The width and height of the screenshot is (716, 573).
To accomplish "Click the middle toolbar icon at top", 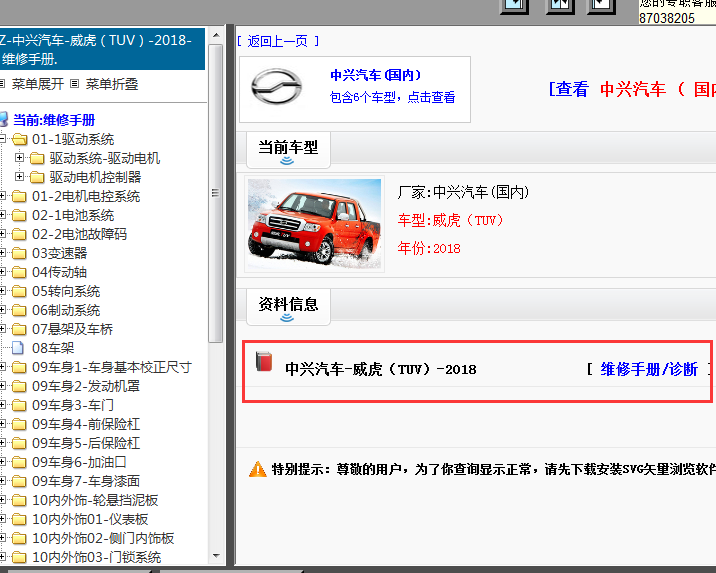I will click(560, 6).
